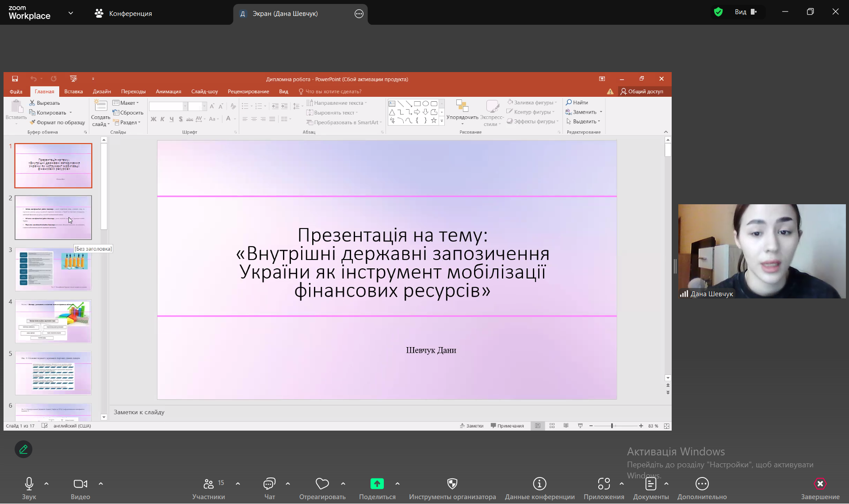Viewport: 849px width, 504px height.
Task: Open the Apps icon in Zoom toolbar
Action: click(x=604, y=484)
